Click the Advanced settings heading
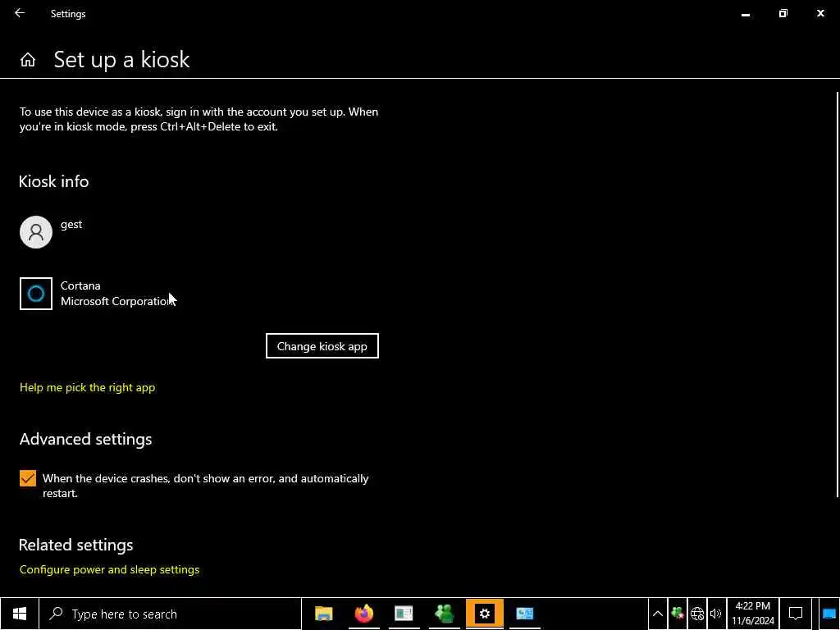 pos(85,440)
